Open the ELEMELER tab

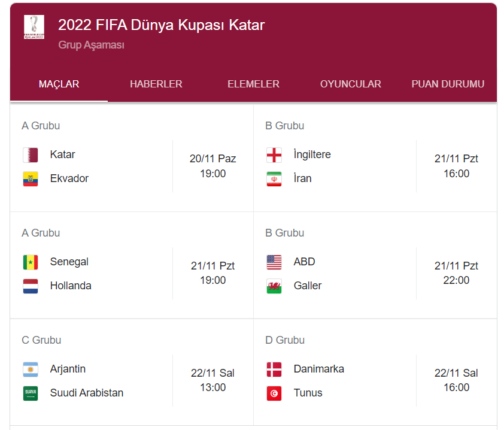click(253, 84)
